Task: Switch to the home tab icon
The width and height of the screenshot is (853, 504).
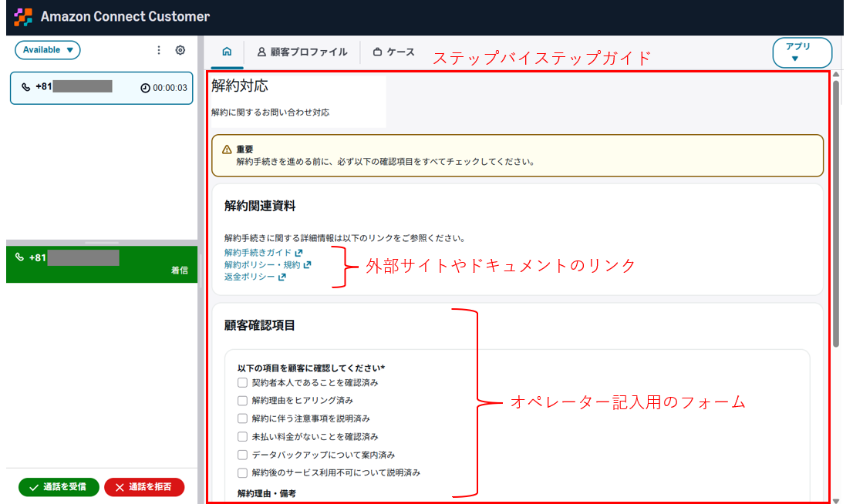Action: 227,52
